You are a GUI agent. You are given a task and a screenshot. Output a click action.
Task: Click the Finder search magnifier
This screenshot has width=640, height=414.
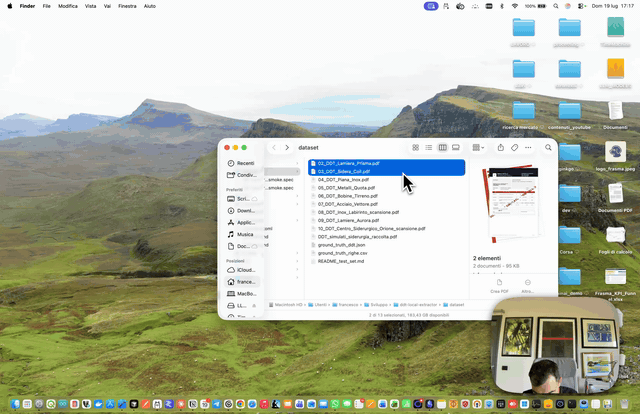pos(548,147)
